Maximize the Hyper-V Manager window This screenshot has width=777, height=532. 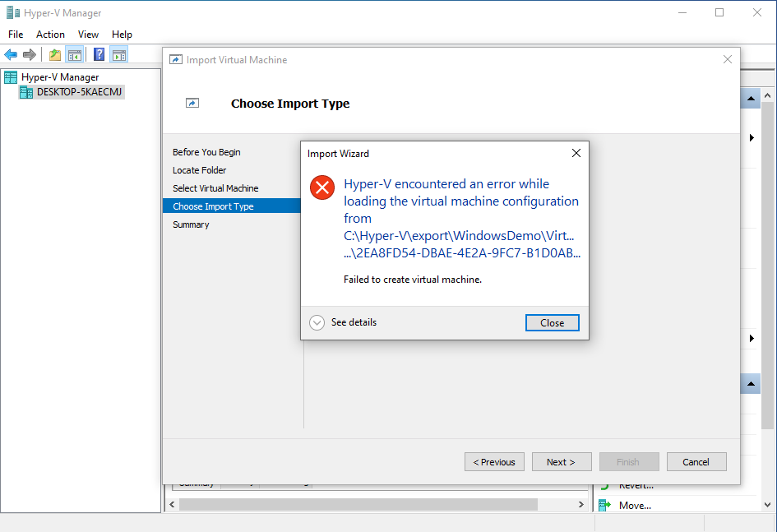[719, 13]
